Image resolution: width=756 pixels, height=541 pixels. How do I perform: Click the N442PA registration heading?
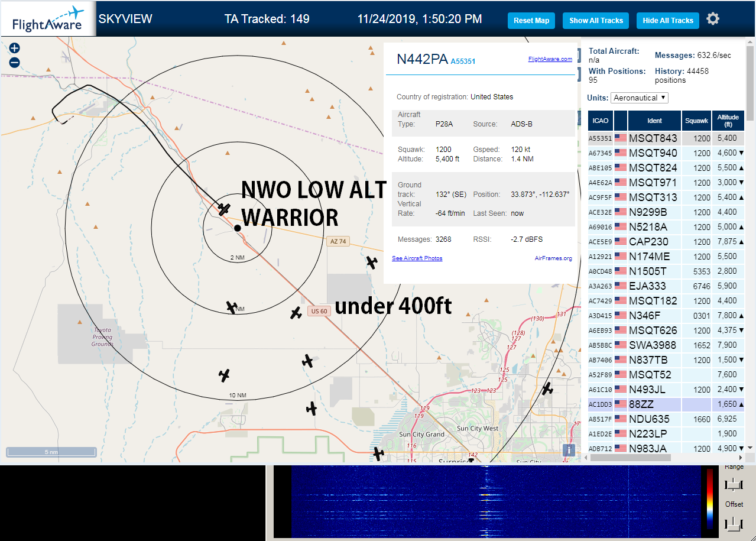pos(422,59)
